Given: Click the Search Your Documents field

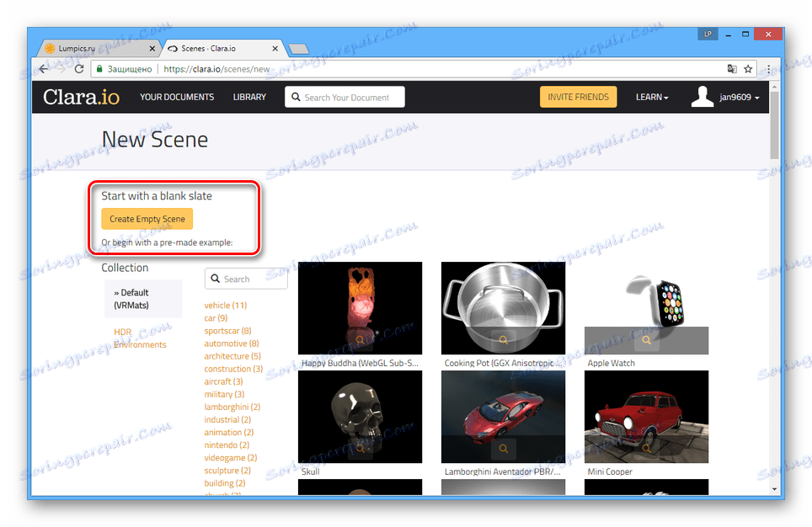Looking at the screenshot, I should coord(345,97).
